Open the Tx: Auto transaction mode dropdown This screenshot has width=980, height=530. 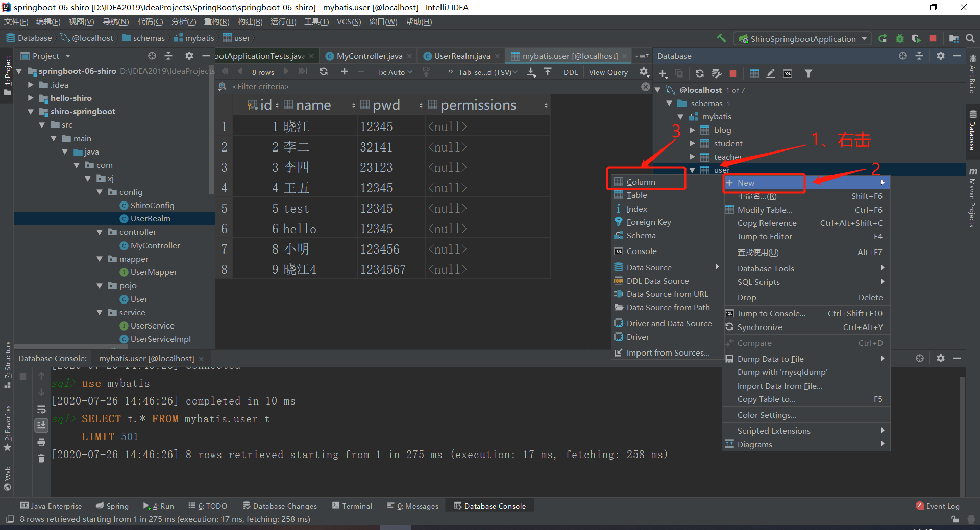[395, 72]
